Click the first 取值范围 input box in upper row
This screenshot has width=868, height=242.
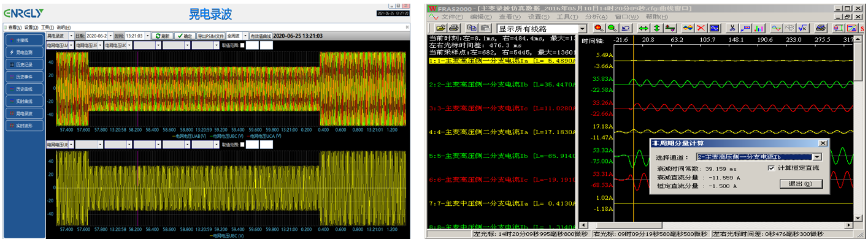click(x=252, y=45)
